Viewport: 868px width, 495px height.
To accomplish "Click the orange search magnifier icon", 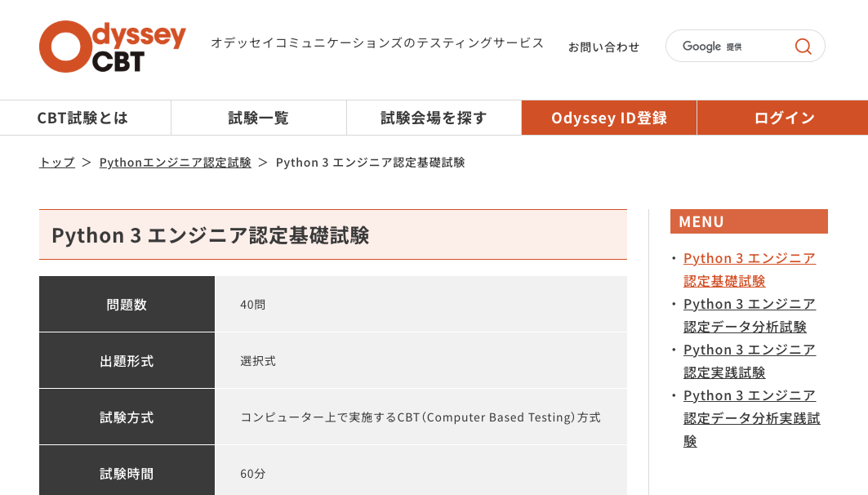I will pos(803,46).
